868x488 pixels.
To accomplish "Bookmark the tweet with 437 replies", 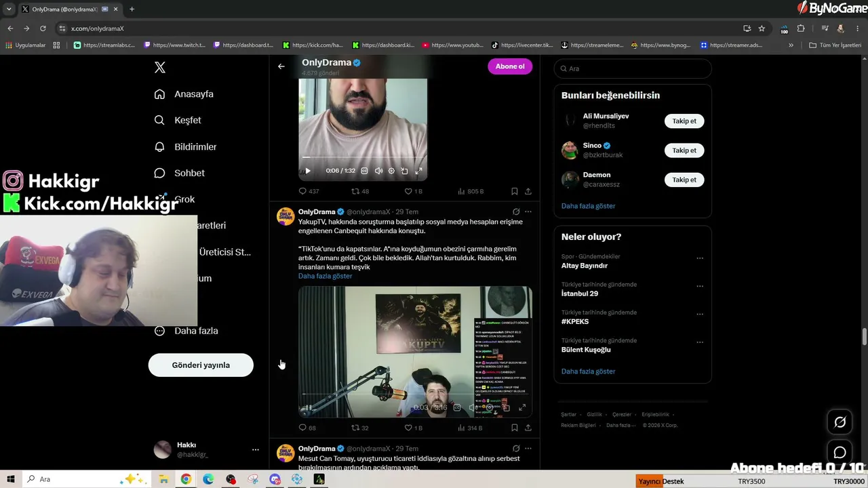I will 515,191.
